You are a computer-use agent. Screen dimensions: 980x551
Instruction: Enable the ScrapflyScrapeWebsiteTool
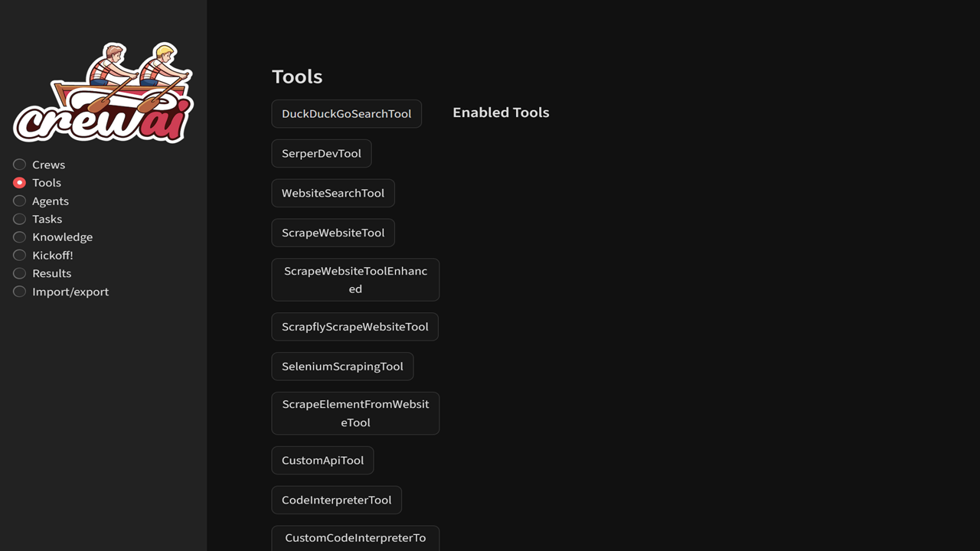point(355,327)
